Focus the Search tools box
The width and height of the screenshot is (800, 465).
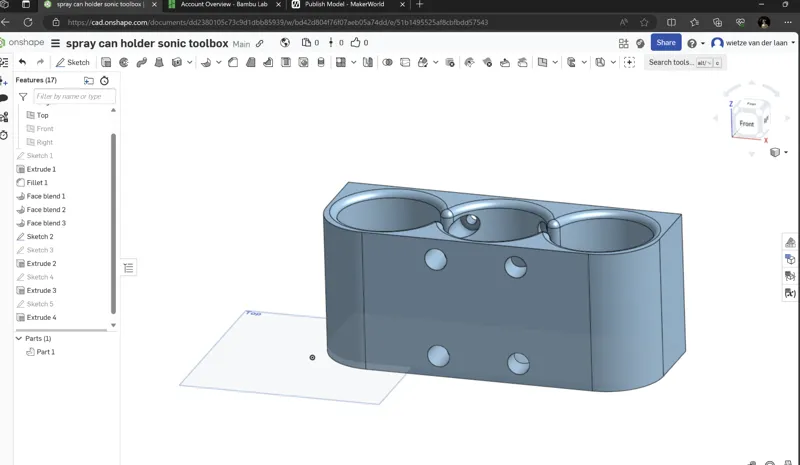684,62
